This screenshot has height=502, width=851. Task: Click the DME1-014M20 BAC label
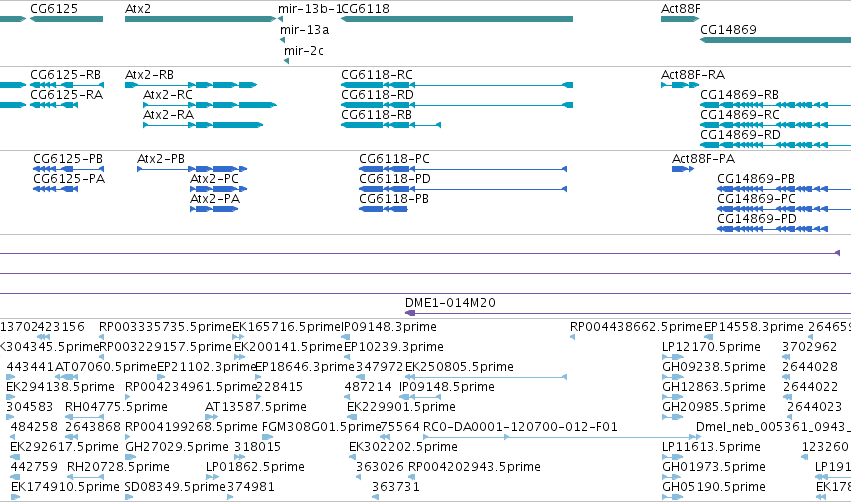(x=450, y=303)
